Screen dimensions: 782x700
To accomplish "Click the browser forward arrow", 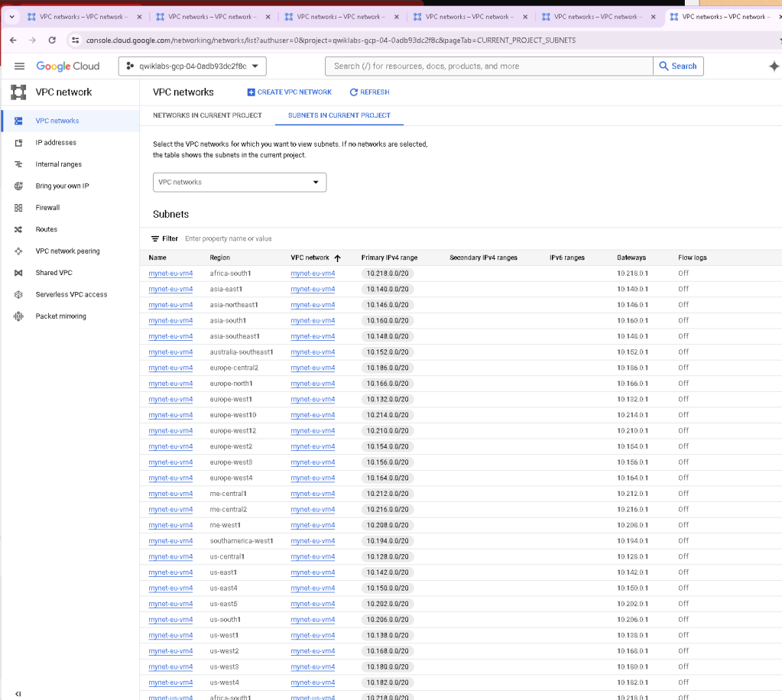I will click(x=32, y=40).
